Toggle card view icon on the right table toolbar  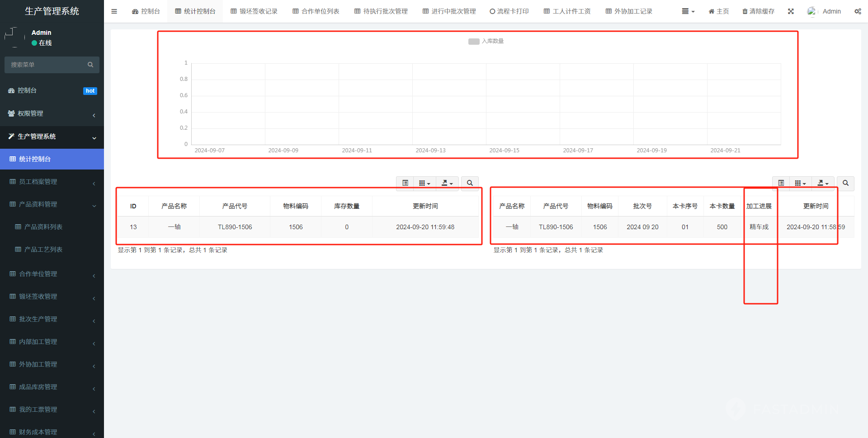click(781, 183)
